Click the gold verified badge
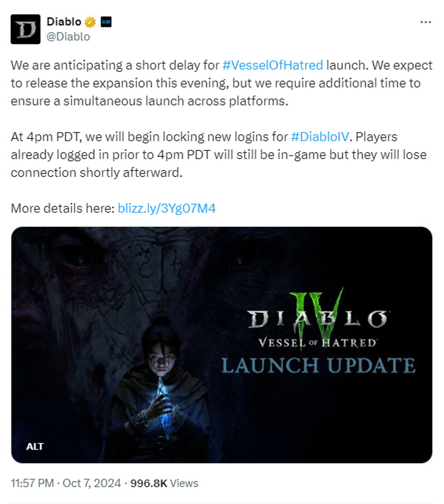Viewport: 444px width, 504px height. tap(90, 22)
